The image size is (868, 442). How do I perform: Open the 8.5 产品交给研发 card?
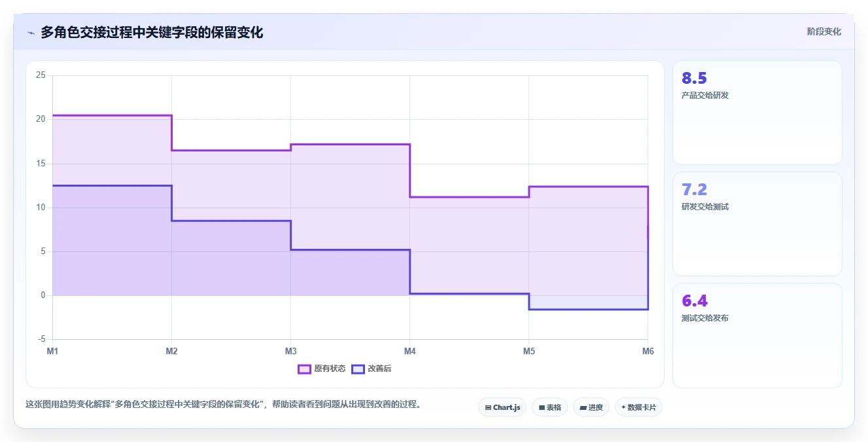[757, 113]
